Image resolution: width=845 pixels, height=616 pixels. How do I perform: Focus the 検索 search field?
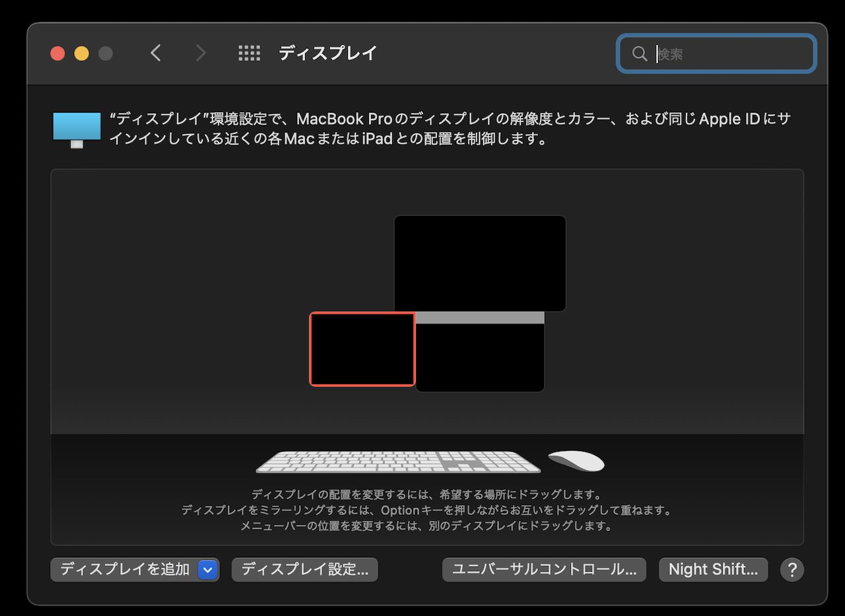point(716,53)
